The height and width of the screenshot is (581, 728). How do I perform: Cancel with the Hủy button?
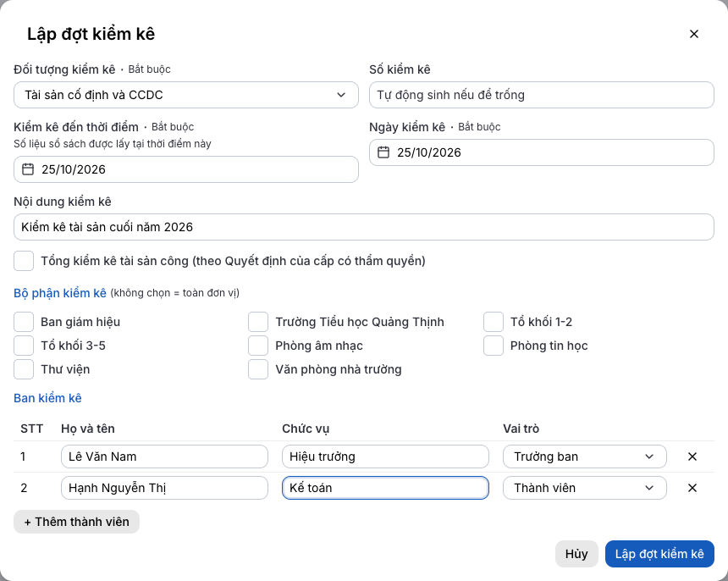576,554
